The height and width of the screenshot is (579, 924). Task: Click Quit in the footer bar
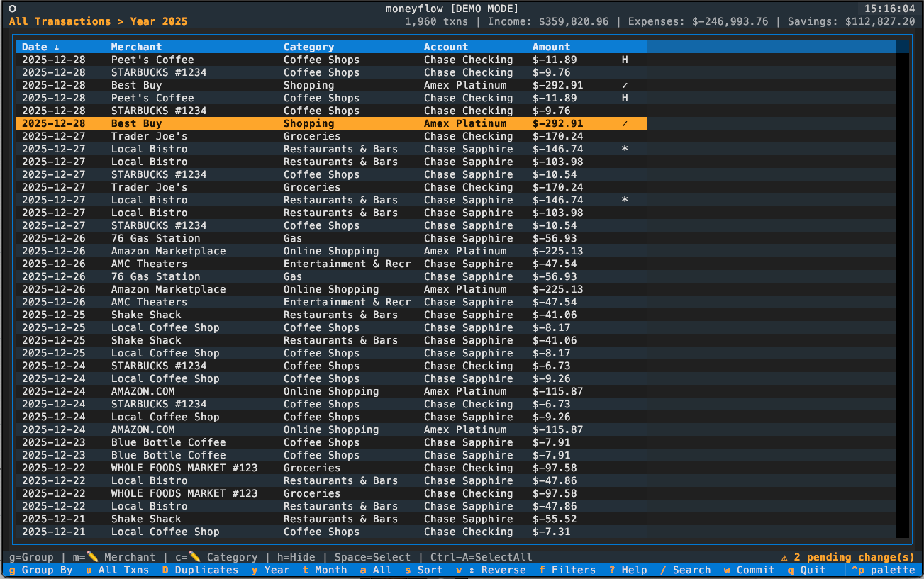click(x=807, y=570)
